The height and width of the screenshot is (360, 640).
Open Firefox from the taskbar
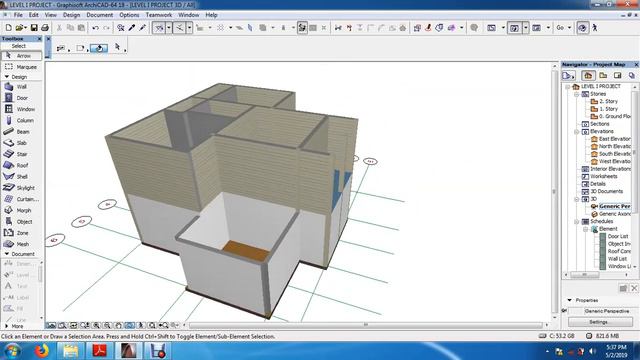click(42, 351)
